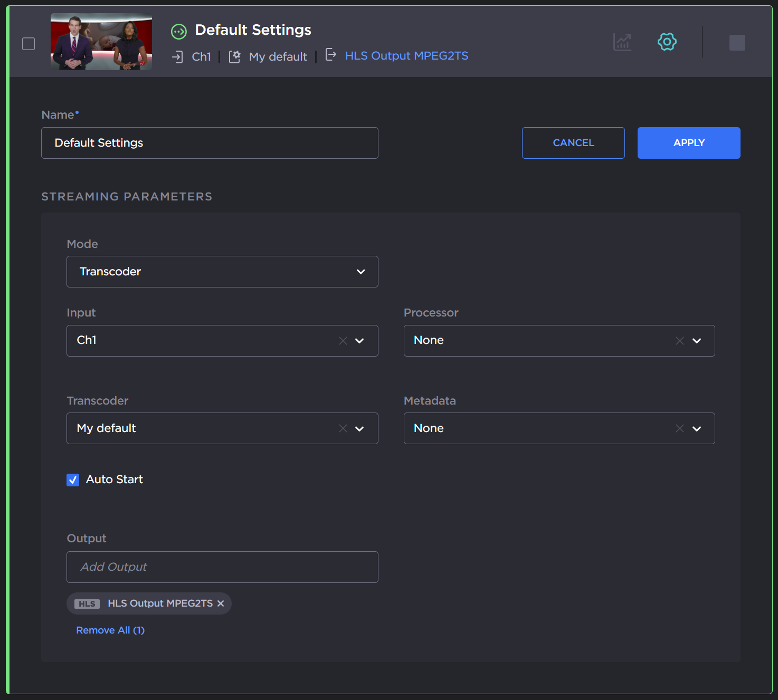778x700 pixels.
Task: Clear the My default transcoder selection
Action: click(x=343, y=428)
